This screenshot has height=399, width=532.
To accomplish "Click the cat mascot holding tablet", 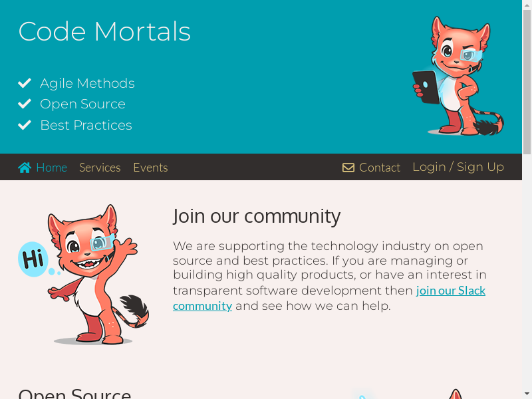I will pos(458,76).
